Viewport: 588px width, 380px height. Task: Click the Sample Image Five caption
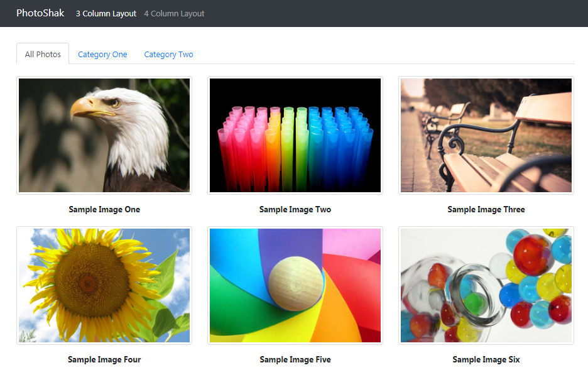[x=295, y=360]
